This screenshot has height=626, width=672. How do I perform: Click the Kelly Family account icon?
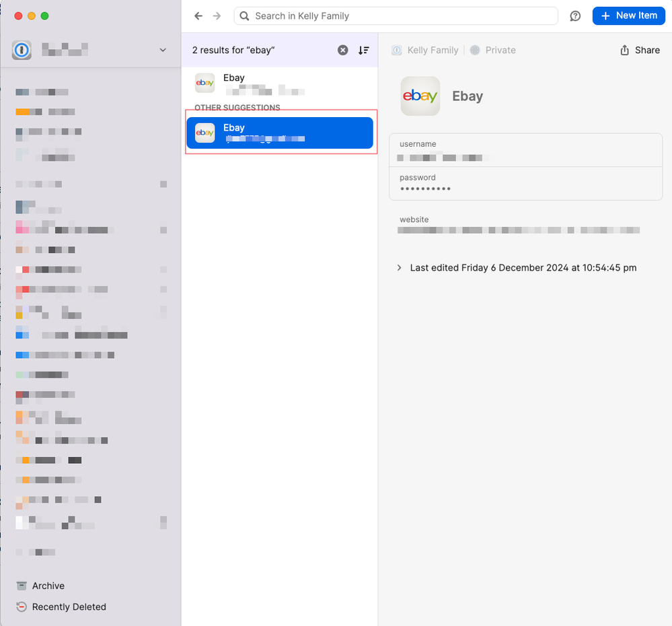point(397,50)
